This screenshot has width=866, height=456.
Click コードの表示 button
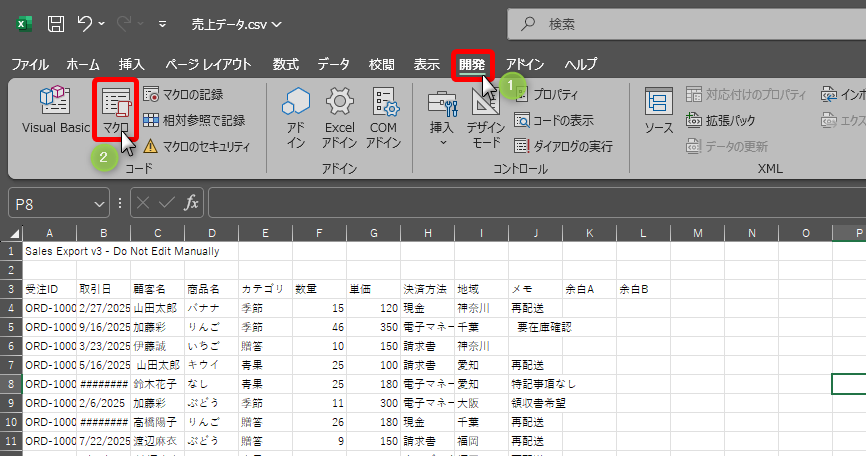[553, 120]
